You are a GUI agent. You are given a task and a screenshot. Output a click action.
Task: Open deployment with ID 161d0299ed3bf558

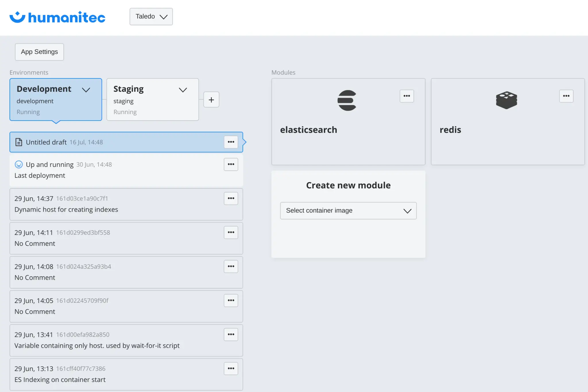click(x=126, y=238)
